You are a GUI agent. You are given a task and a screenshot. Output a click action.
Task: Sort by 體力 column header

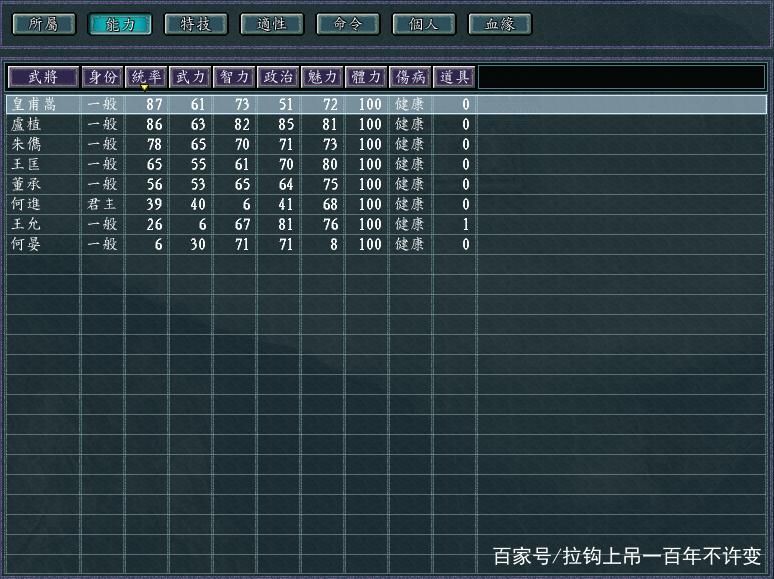point(366,77)
